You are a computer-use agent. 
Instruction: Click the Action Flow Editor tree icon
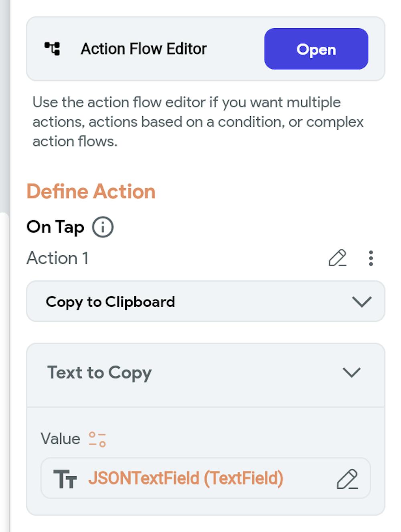click(x=52, y=49)
